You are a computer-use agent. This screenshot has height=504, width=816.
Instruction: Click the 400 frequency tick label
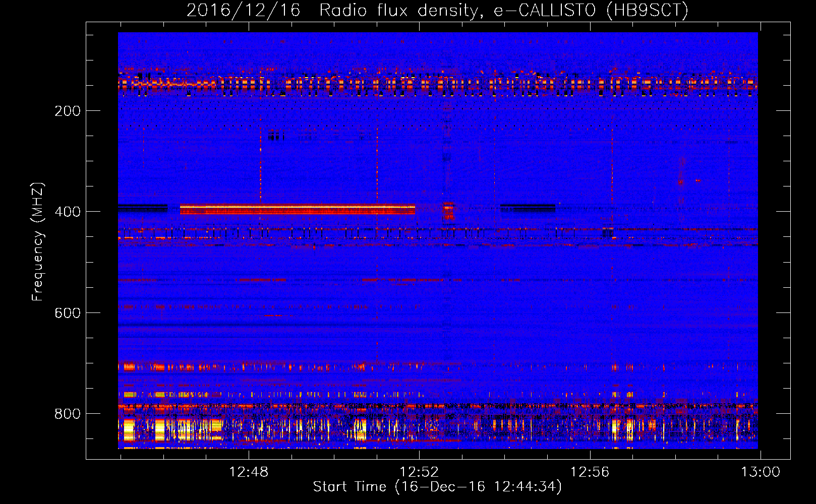coord(68,212)
